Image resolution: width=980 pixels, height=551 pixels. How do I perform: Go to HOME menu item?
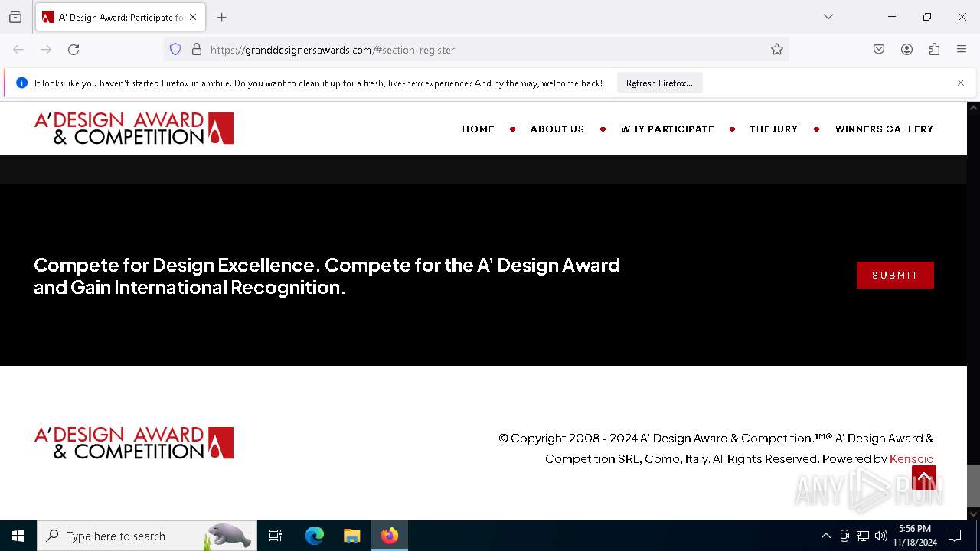click(479, 129)
